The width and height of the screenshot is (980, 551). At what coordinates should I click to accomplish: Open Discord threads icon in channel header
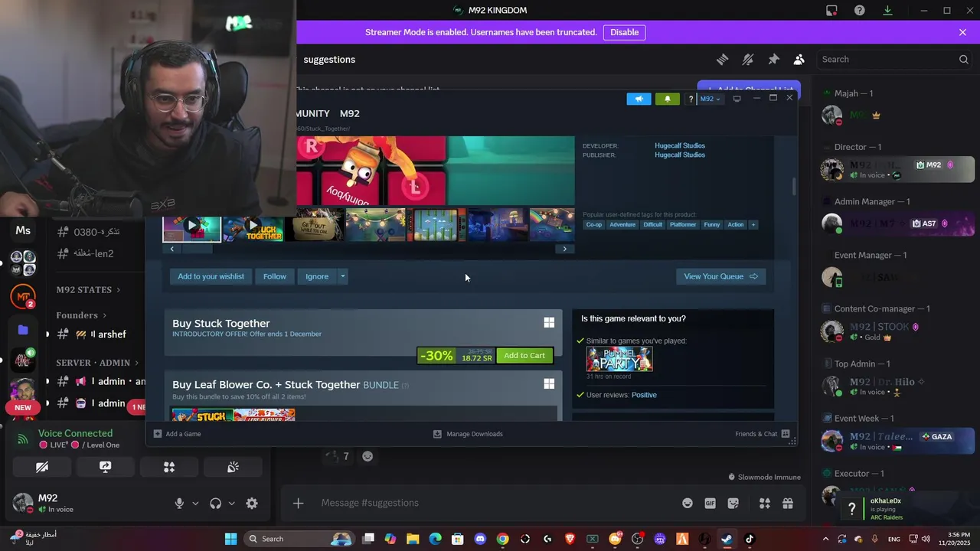click(722, 59)
